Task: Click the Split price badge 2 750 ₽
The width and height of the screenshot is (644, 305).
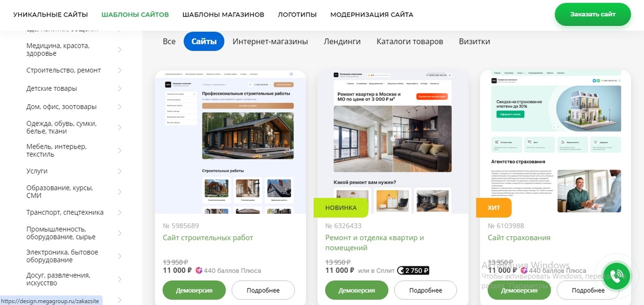Action: coord(413,271)
